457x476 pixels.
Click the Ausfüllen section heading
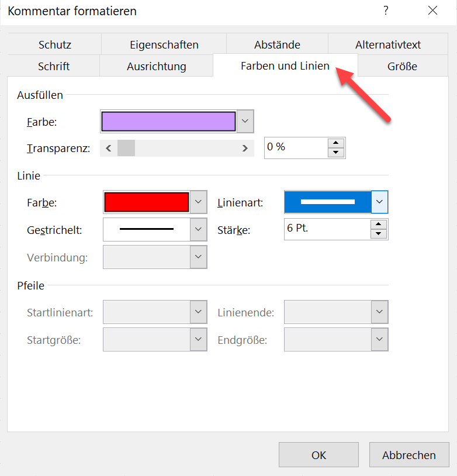point(40,95)
